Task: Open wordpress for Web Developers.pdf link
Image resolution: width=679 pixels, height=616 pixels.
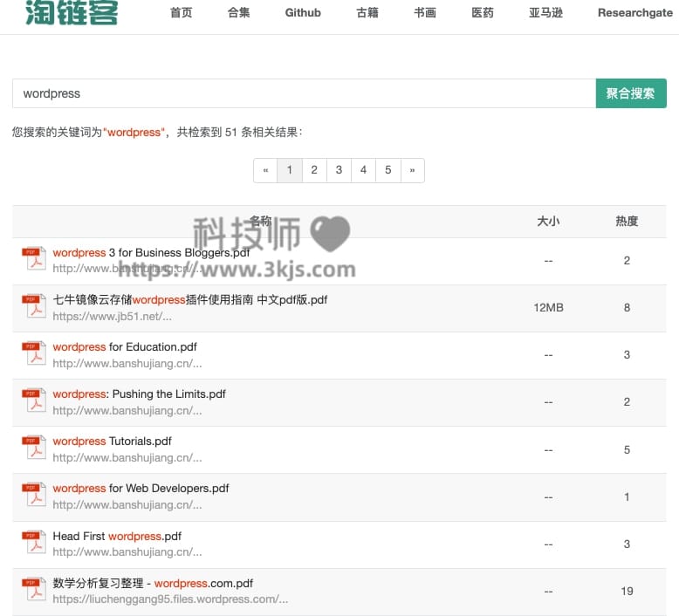Action: point(141,489)
